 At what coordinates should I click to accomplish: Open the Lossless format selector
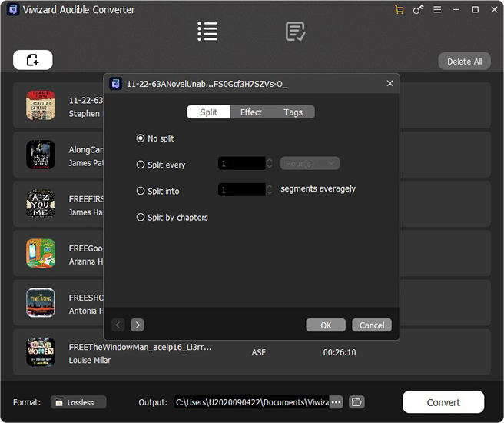(78, 402)
